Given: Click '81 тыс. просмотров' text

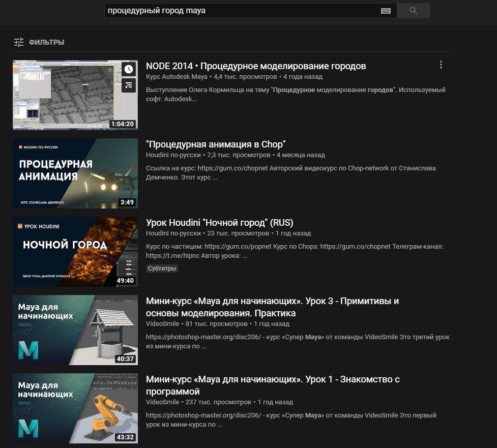Looking at the screenshot, I should click(x=217, y=324).
